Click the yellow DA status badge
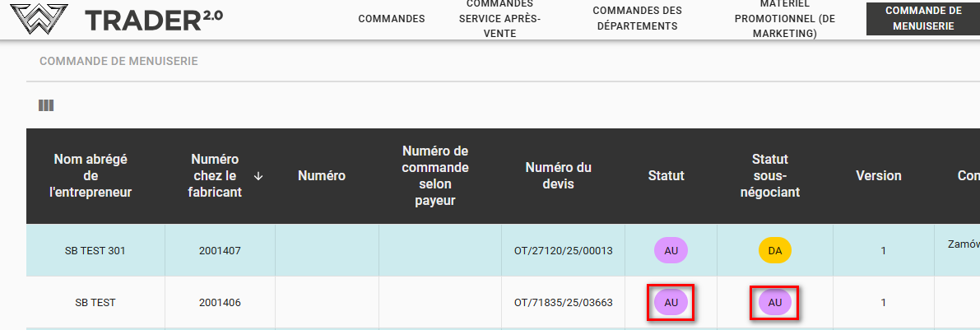 [x=774, y=250]
